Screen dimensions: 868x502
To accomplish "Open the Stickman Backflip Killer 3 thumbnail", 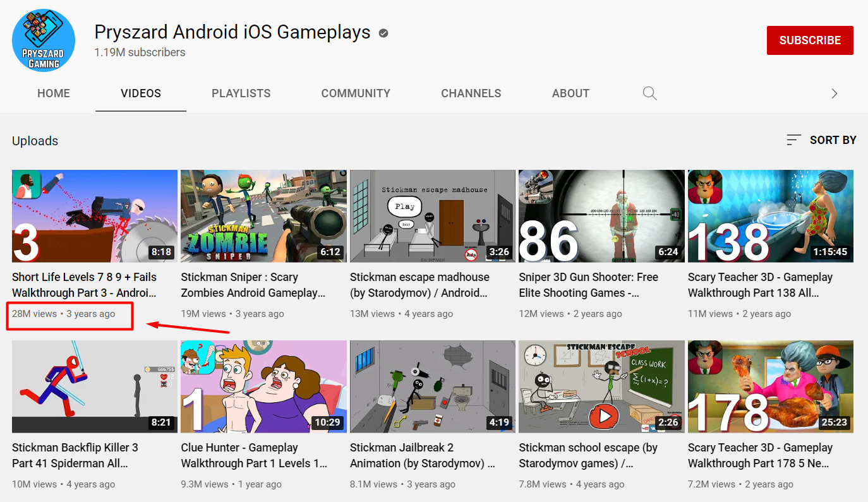I will click(95, 386).
